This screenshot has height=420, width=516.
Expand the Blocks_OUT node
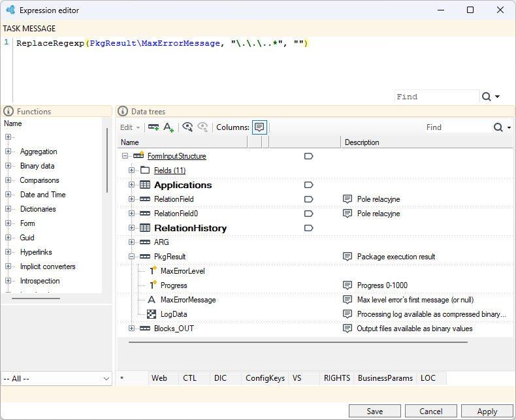131,329
